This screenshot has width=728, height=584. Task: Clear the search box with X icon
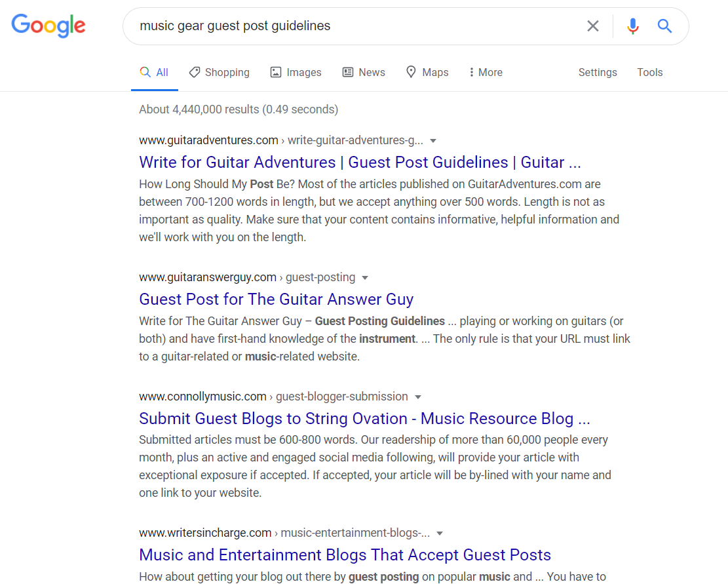(592, 26)
